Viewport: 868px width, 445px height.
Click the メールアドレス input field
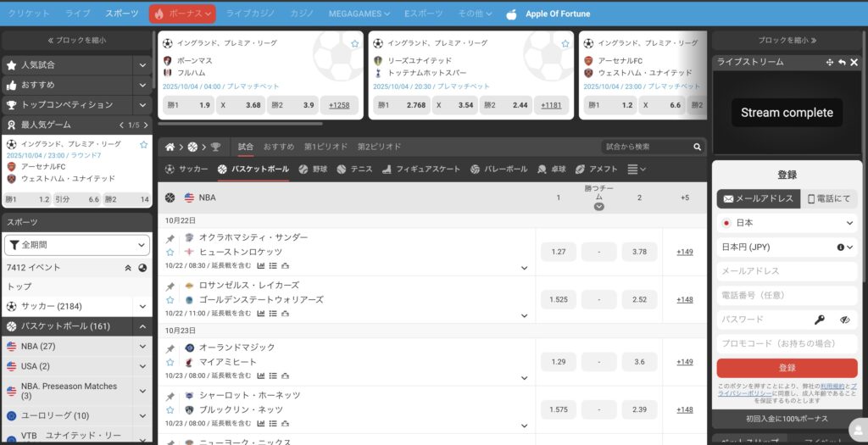(x=787, y=271)
